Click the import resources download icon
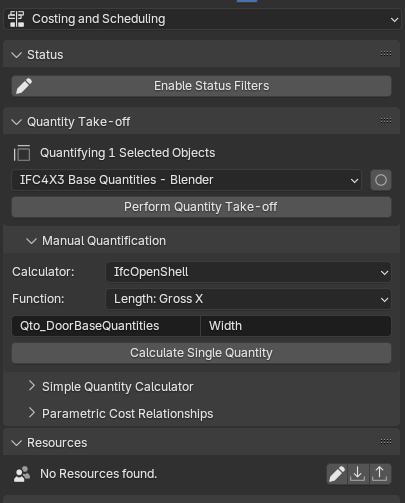 coord(358,474)
